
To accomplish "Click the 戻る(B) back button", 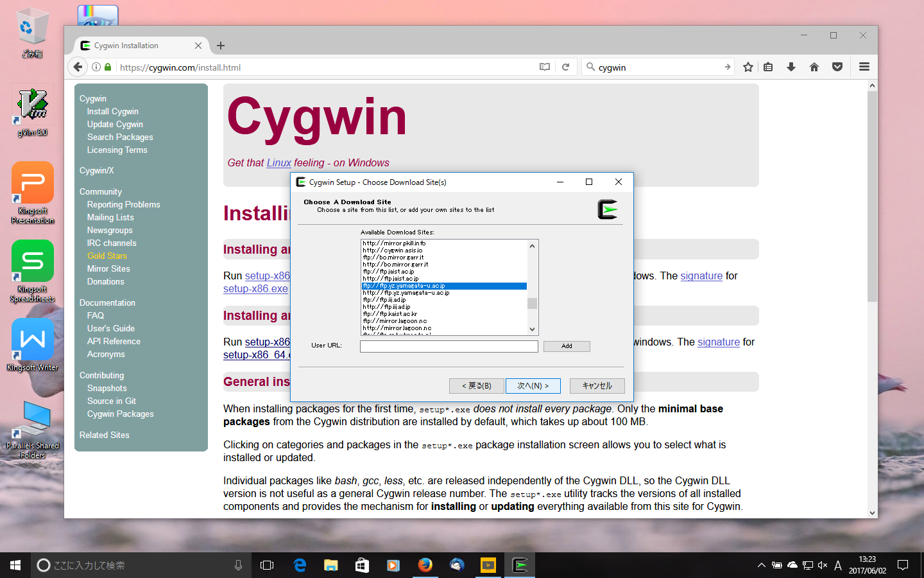I will click(x=476, y=385).
